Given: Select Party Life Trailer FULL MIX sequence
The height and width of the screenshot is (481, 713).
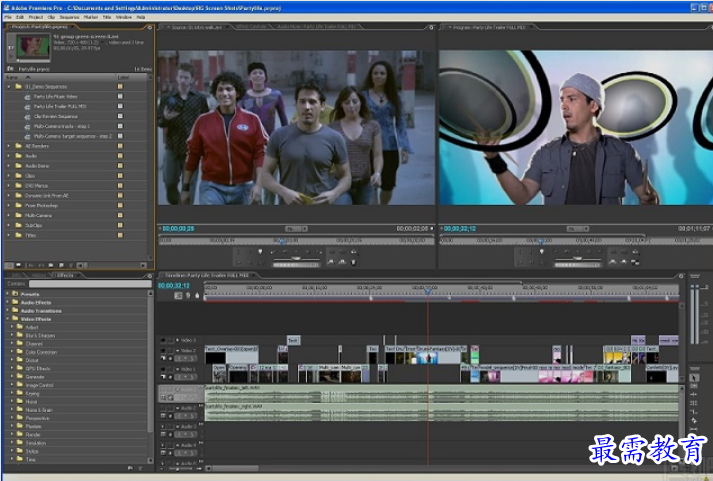Looking at the screenshot, I should tap(60, 106).
